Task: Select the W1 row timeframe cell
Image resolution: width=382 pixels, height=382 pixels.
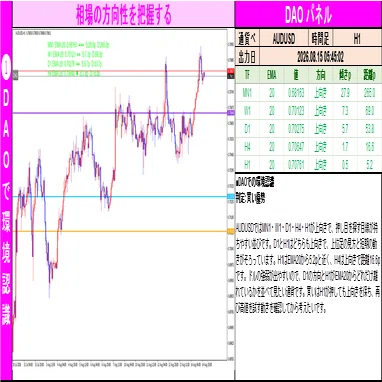Action: [247, 111]
